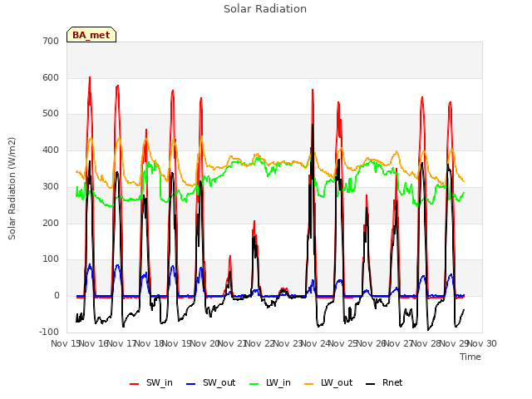The image size is (532, 399).
Task: Click the 600 y-axis tick label
Action: pos(51,77)
